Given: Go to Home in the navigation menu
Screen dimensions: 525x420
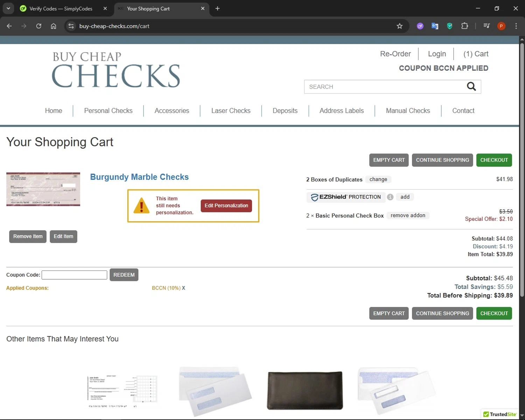Looking at the screenshot, I should click(x=54, y=111).
